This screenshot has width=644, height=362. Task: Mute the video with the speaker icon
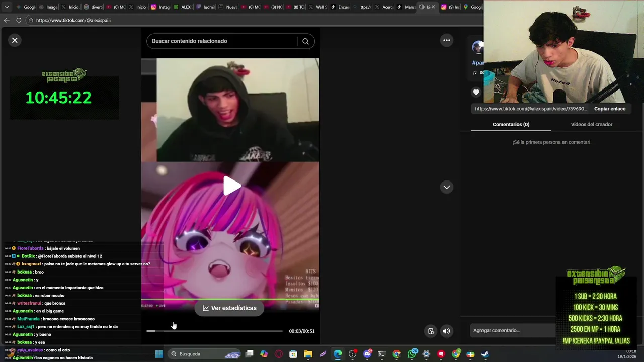click(x=446, y=331)
